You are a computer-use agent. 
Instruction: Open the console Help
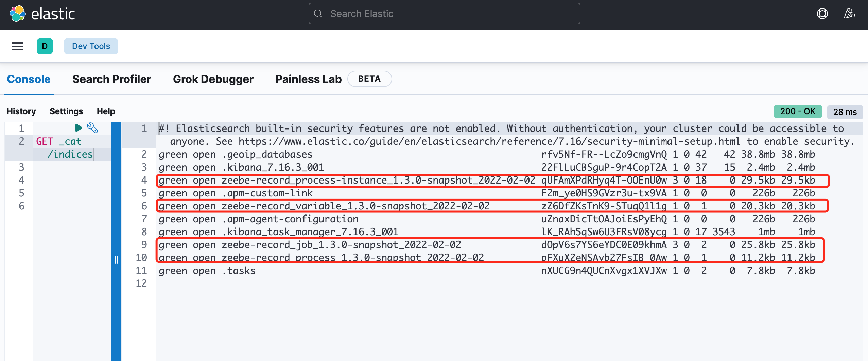106,111
